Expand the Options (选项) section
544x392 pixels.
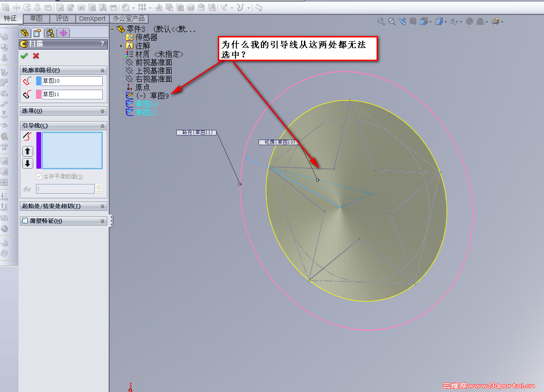pyautogui.click(x=102, y=111)
